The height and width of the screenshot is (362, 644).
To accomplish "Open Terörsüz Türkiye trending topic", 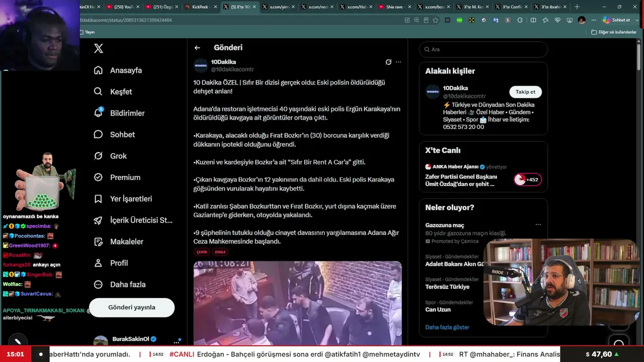I will tap(447, 287).
